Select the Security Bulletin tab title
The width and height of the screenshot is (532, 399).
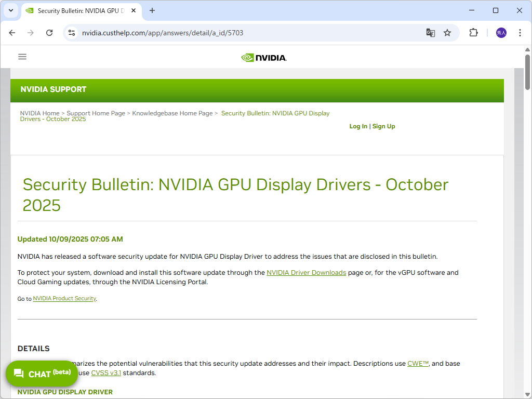(81, 11)
